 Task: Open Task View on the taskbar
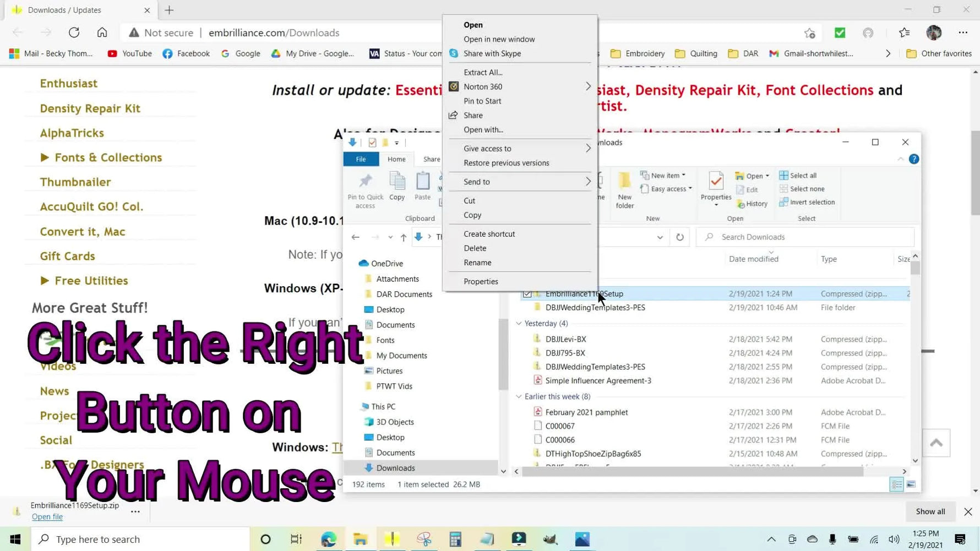click(x=296, y=539)
